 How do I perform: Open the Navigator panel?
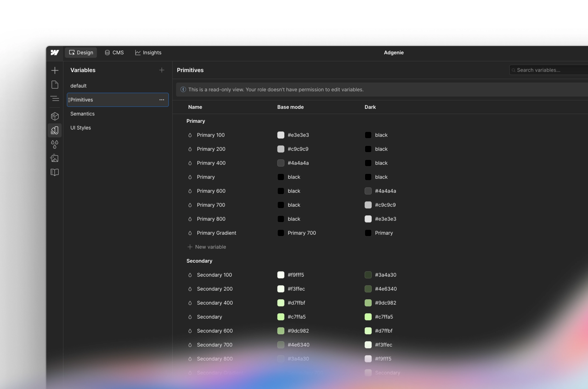(55, 98)
